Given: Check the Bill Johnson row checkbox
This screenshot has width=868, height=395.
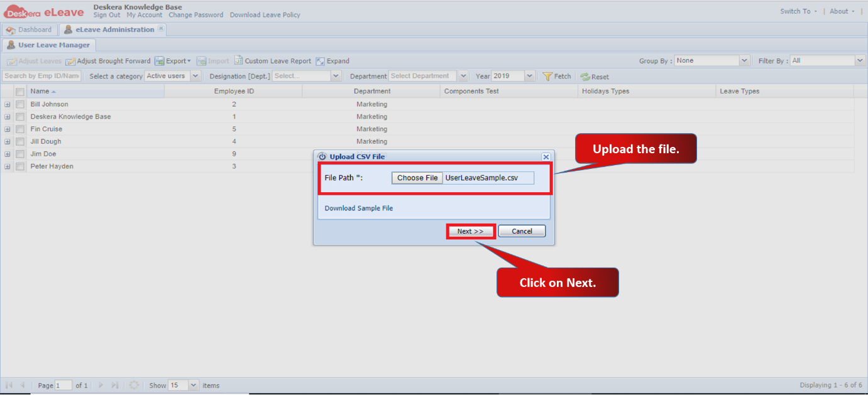Looking at the screenshot, I should 20,104.
